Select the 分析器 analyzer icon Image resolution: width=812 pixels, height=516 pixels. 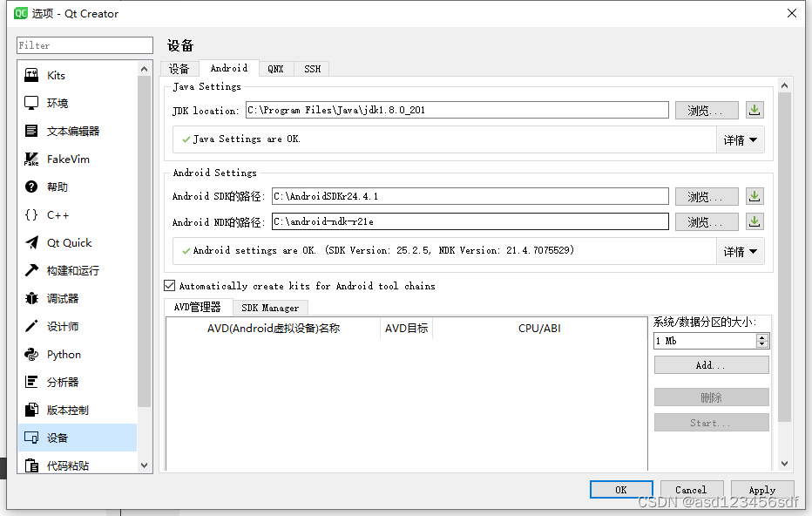tap(31, 383)
